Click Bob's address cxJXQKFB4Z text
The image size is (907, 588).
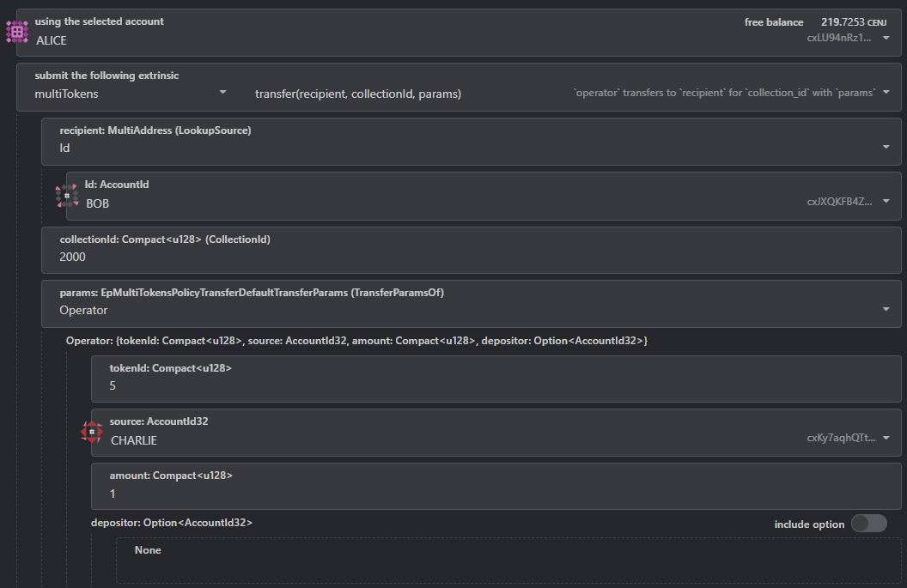839,201
